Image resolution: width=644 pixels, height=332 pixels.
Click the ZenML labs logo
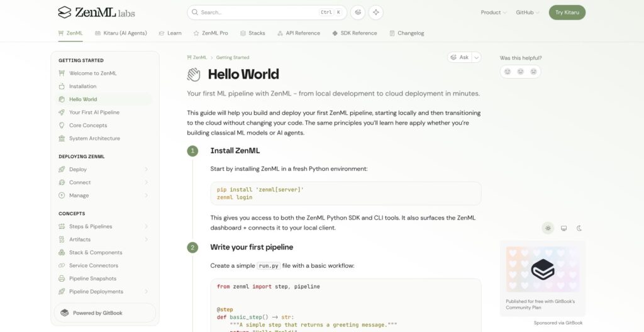[96, 13]
